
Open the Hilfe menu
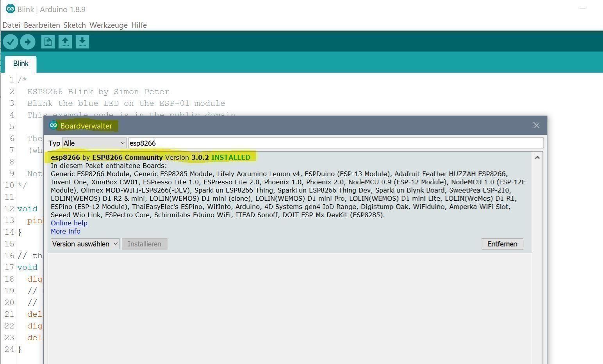tap(139, 25)
